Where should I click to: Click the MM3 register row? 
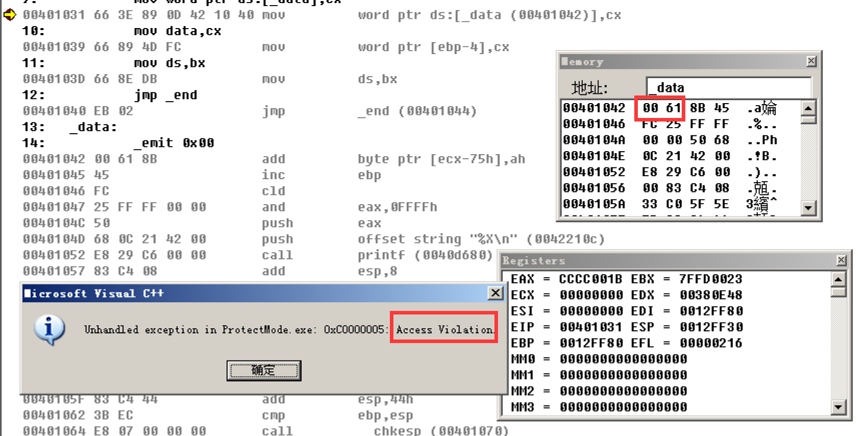click(x=599, y=407)
